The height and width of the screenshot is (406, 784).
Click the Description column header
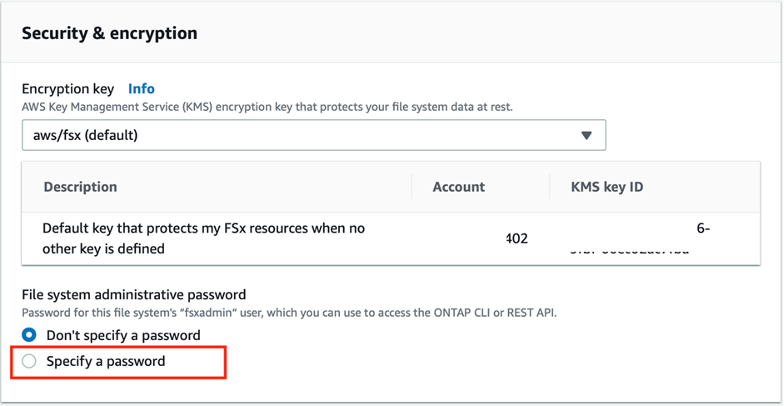tap(79, 186)
